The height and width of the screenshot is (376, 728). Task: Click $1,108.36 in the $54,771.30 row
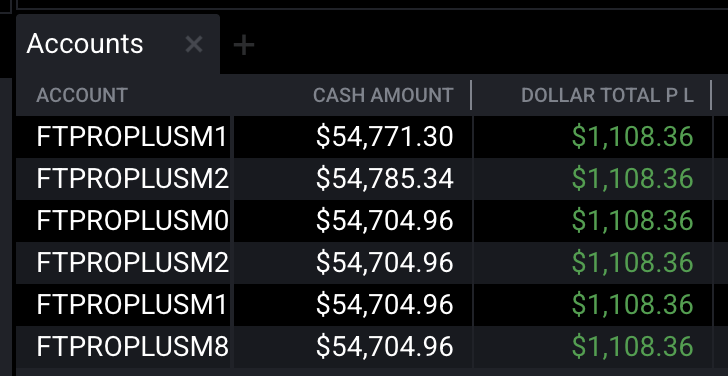click(x=632, y=137)
